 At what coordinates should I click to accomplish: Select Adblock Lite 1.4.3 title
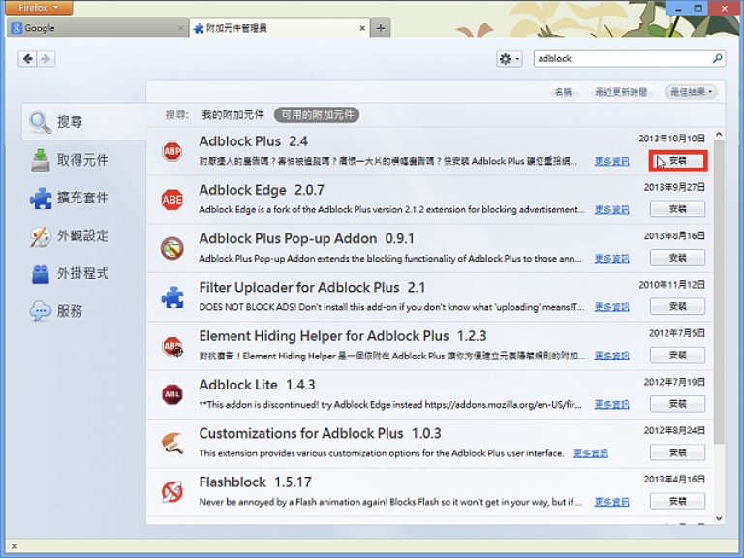click(x=257, y=385)
